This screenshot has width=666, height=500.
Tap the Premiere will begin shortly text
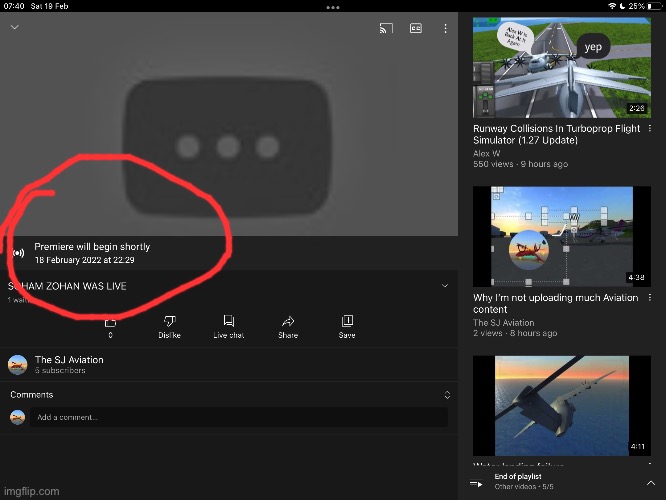(x=92, y=247)
